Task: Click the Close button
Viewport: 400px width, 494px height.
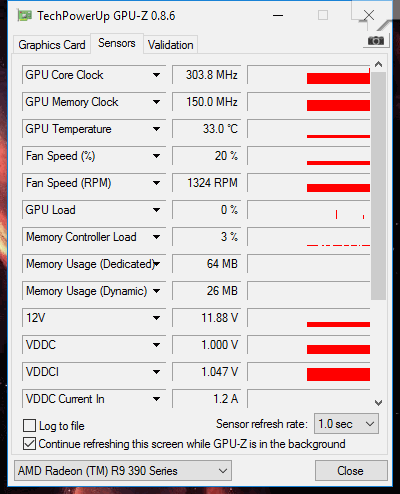Action: click(351, 471)
